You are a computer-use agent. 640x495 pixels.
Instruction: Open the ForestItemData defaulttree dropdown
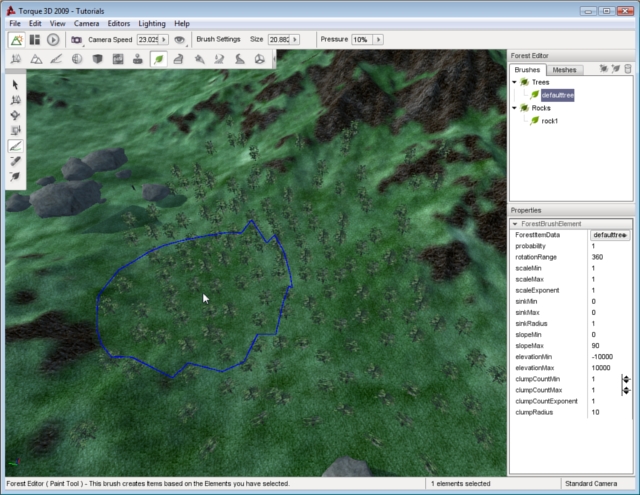point(610,235)
